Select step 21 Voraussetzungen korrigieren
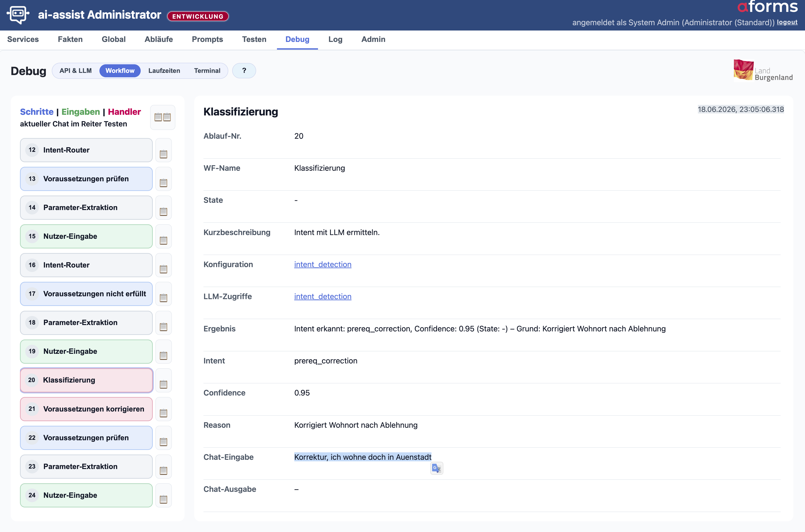 click(86, 410)
